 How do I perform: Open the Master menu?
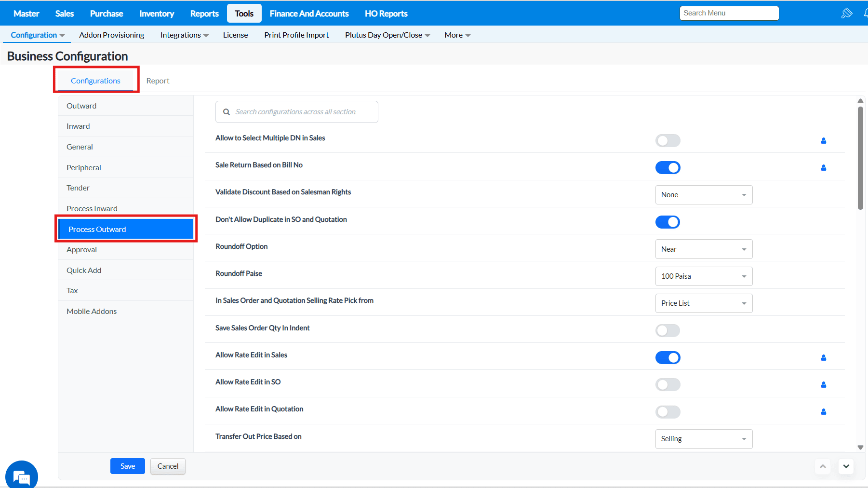click(x=27, y=14)
